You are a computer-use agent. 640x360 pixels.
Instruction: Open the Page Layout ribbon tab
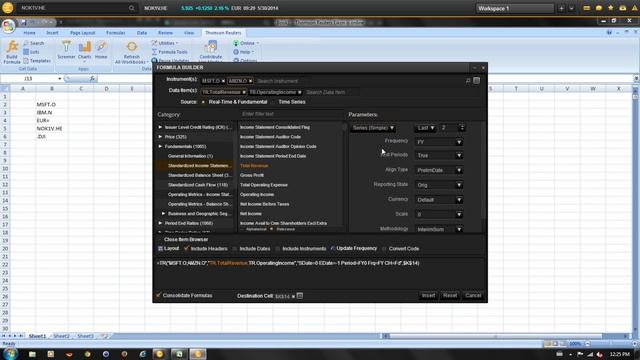(x=82, y=33)
